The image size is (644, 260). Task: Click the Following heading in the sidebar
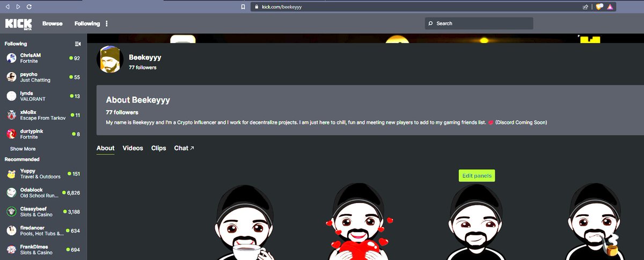[x=16, y=44]
